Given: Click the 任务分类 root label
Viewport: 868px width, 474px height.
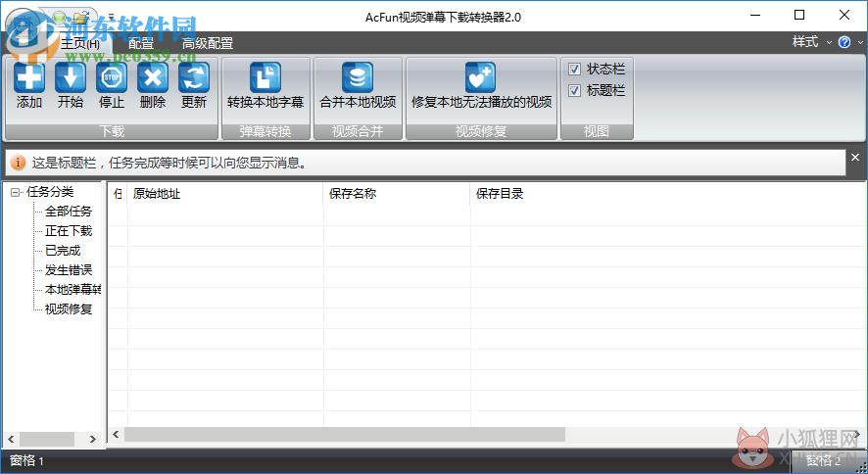Looking at the screenshot, I should 50,192.
